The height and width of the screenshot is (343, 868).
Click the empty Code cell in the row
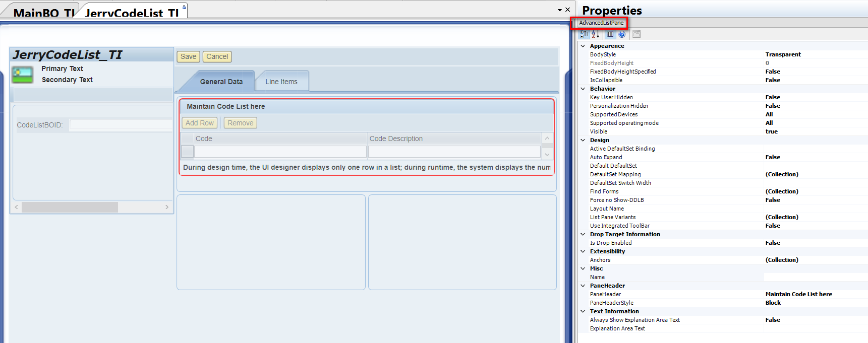tap(280, 152)
